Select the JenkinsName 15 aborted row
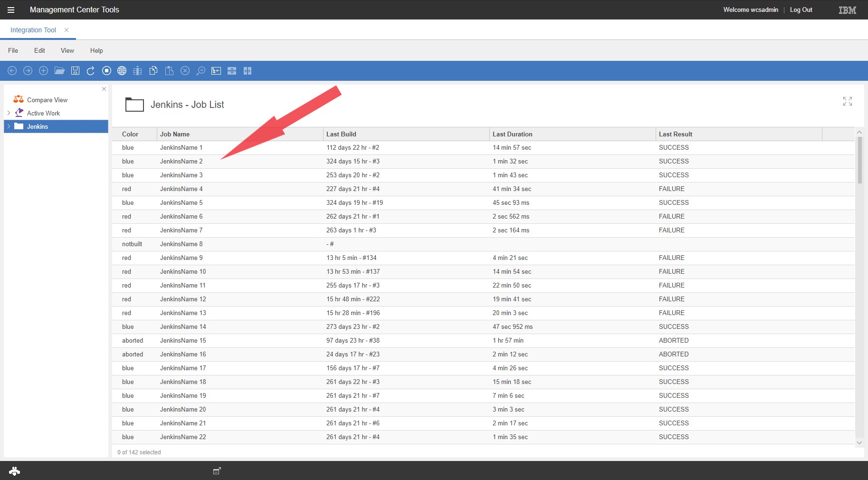The width and height of the screenshot is (868, 480). point(483,340)
